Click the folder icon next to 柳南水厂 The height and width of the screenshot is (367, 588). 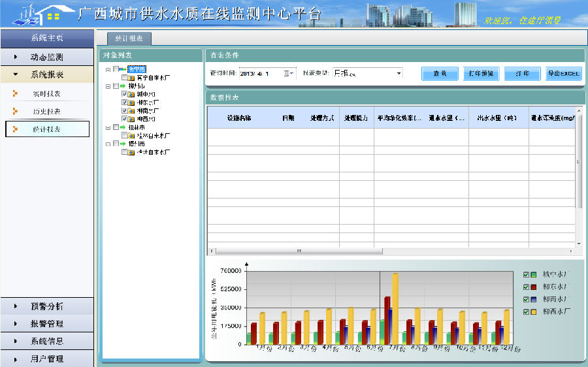pyautogui.click(x=131, y=111)
